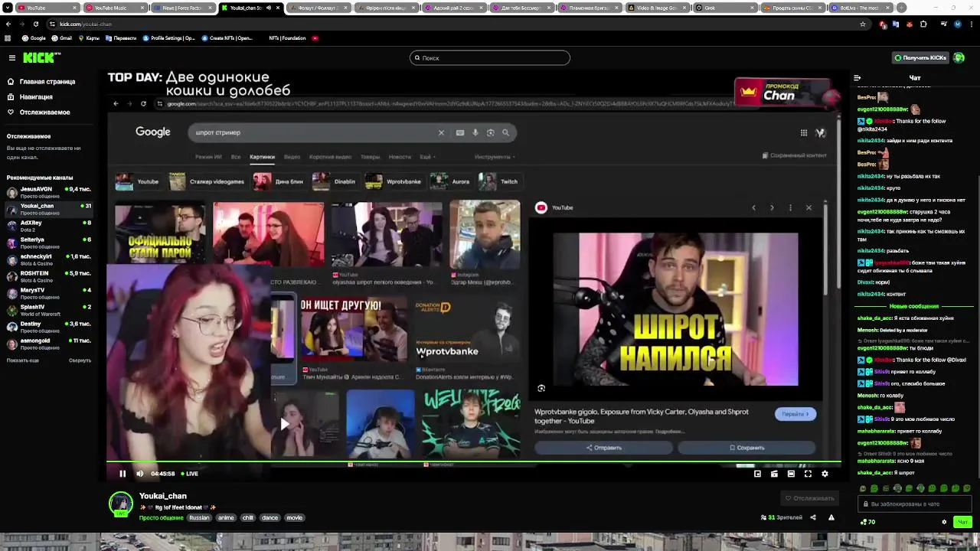
Task: Switch to News Forex Factory tab
Action: click(183, 8)
